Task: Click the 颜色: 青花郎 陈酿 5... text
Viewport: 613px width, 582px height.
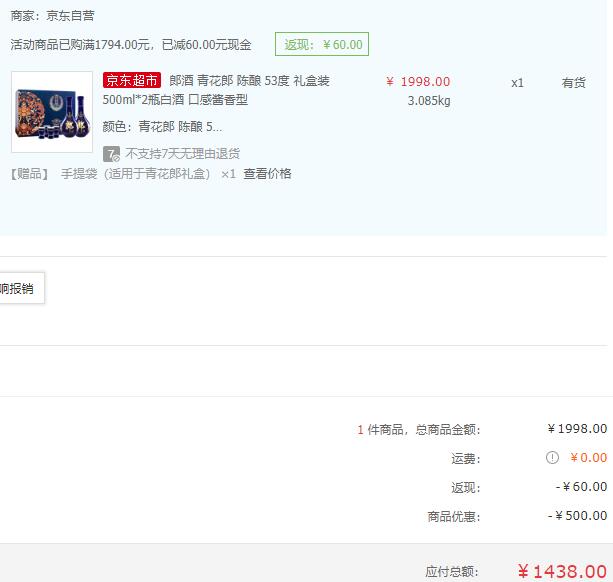Action: tap(162, 127)
